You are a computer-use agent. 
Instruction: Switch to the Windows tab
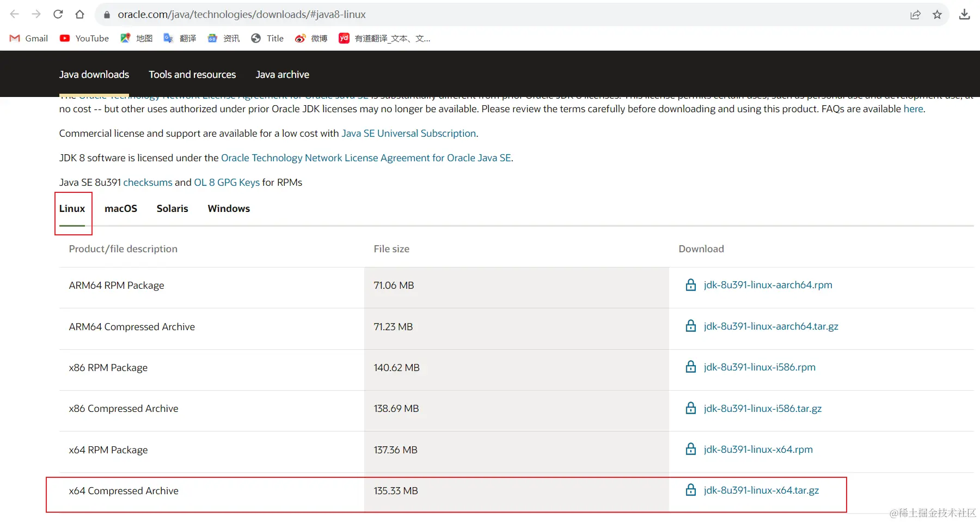229,209
